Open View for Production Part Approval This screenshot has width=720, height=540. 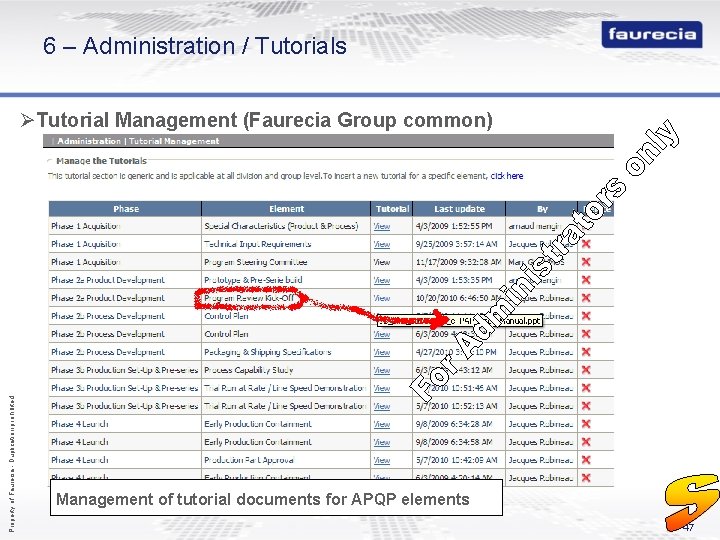pos(382,460)
